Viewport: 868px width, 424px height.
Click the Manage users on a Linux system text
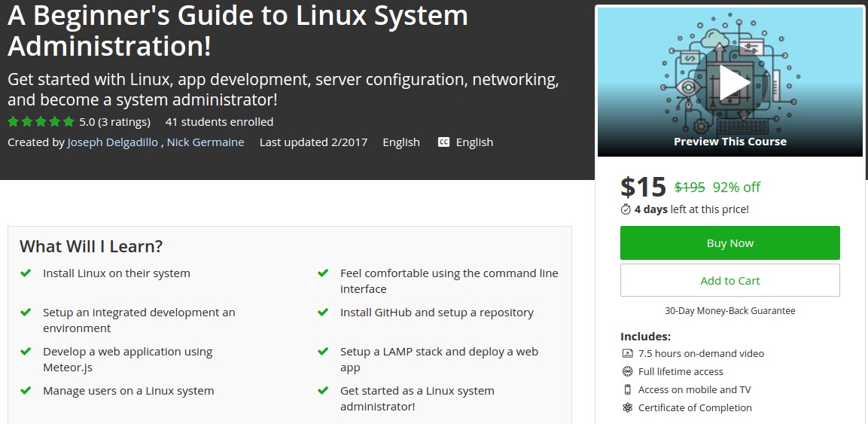point(129,391)
